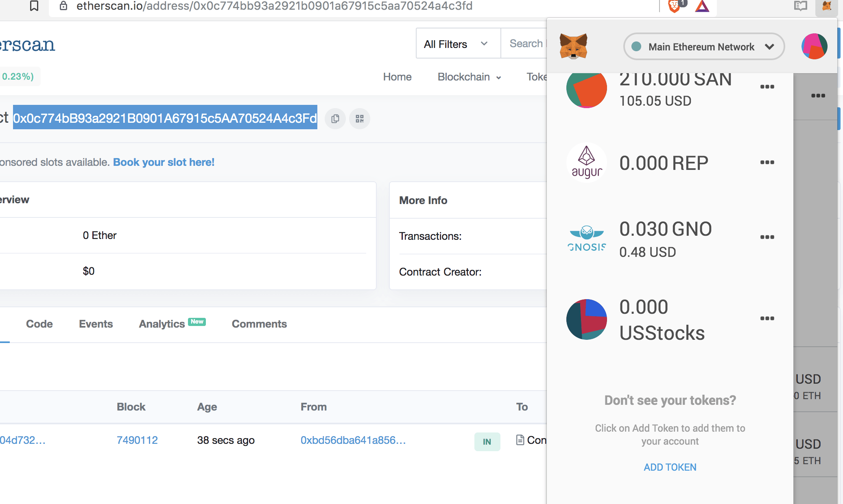Click the 0 Ether balance value
The height and width of the screenshot is (504, 843).
tap(100, 235)
